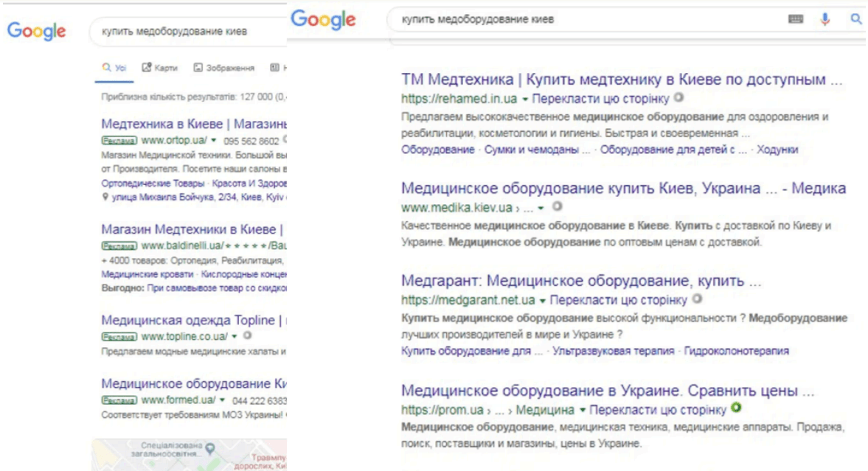Image resolution: width=868 pixels, height=471 pixels.
Task: Open sitelink Ходунки
Action: [777, 150]
